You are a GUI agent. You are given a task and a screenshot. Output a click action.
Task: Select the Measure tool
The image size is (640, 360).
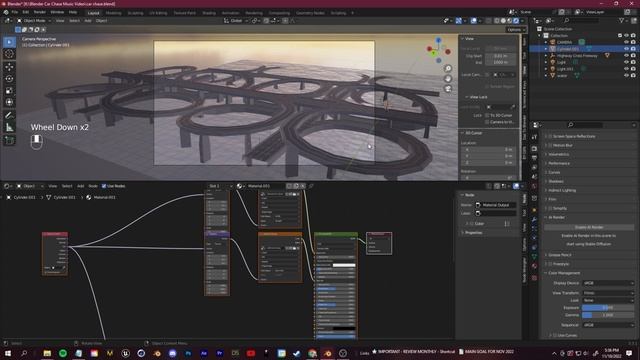[9, 128]
